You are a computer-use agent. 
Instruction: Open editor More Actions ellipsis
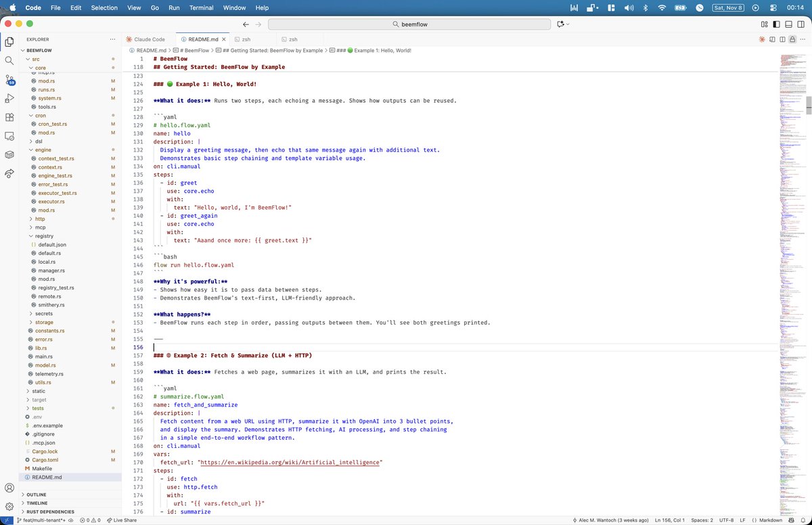click(x=802, y=39)
